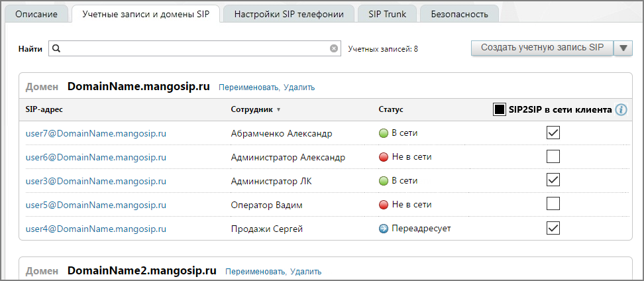Click employee name Администратор Александр
The width and height of the screenshot is (644, 281).
[288, 158]
